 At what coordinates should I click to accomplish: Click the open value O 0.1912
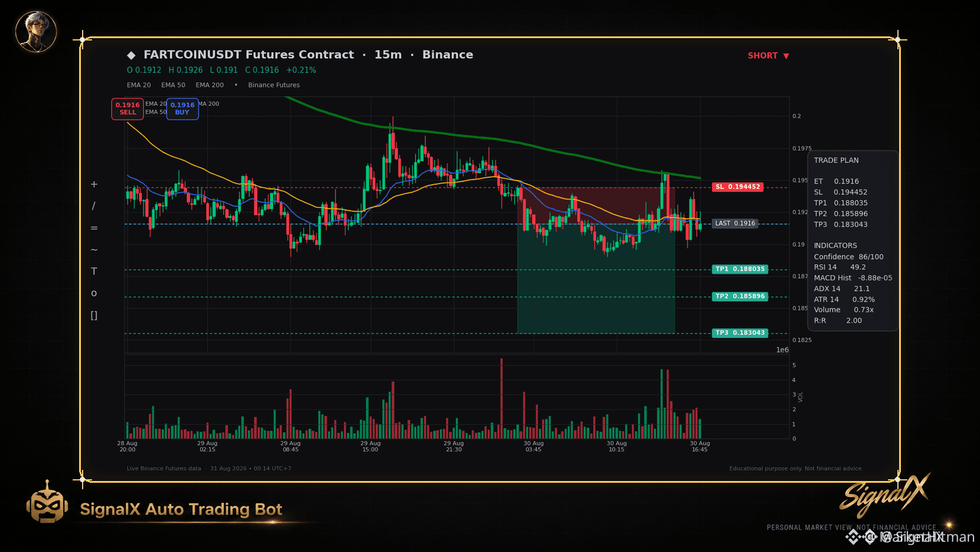(144, 70)
